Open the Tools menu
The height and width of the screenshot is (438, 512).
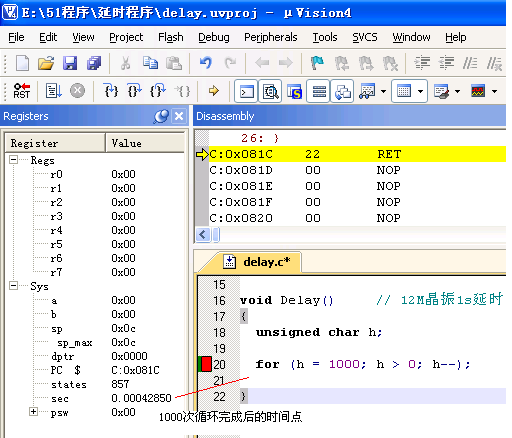pyautogui.click(x=325, y=37)
